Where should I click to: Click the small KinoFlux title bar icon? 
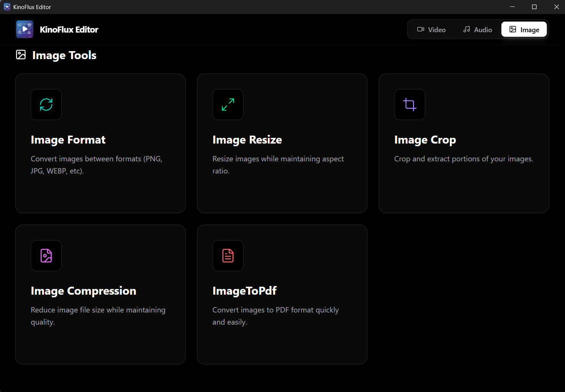tap(7, 7)
